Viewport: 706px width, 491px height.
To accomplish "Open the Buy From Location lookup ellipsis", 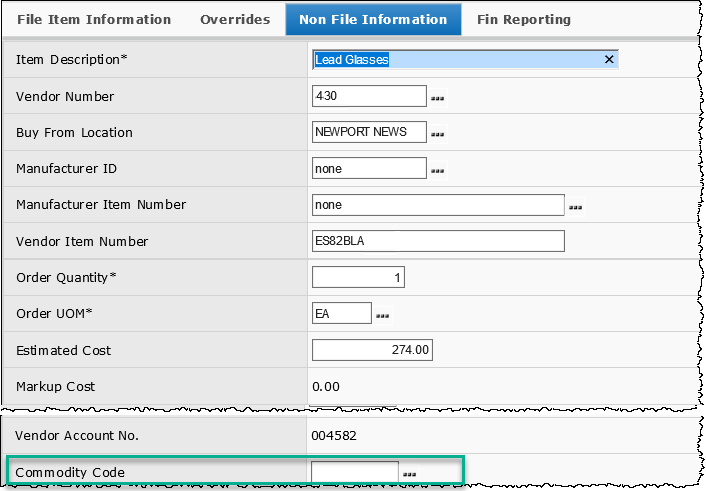I will pos(437,135).
